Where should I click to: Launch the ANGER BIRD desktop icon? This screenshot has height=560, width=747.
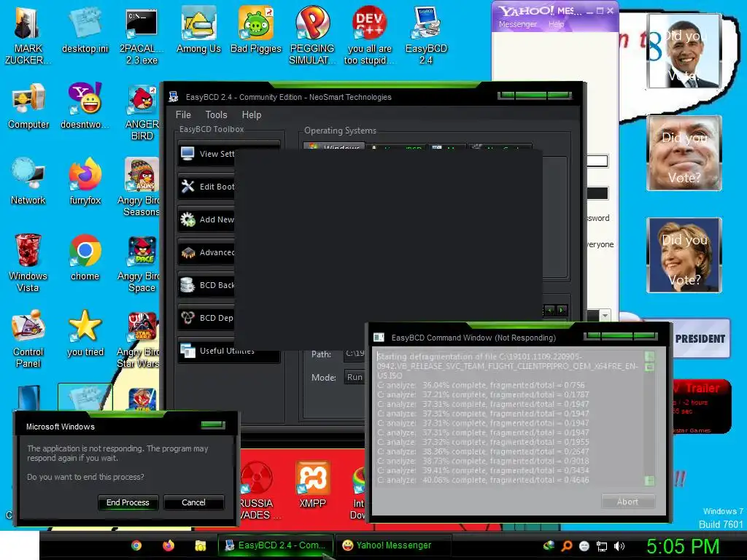[x=142, y=112]
